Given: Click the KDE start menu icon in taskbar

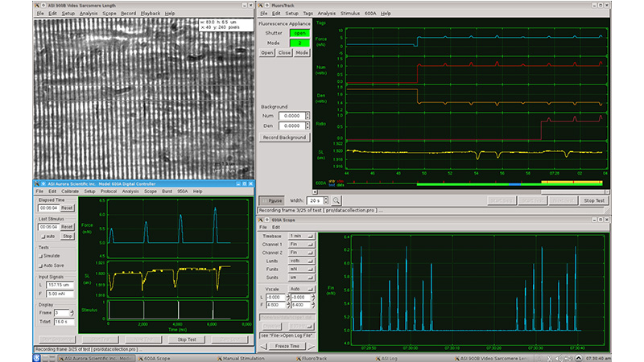Looking at the screenshot, I should pyautogui.click(x=36, y=358).
